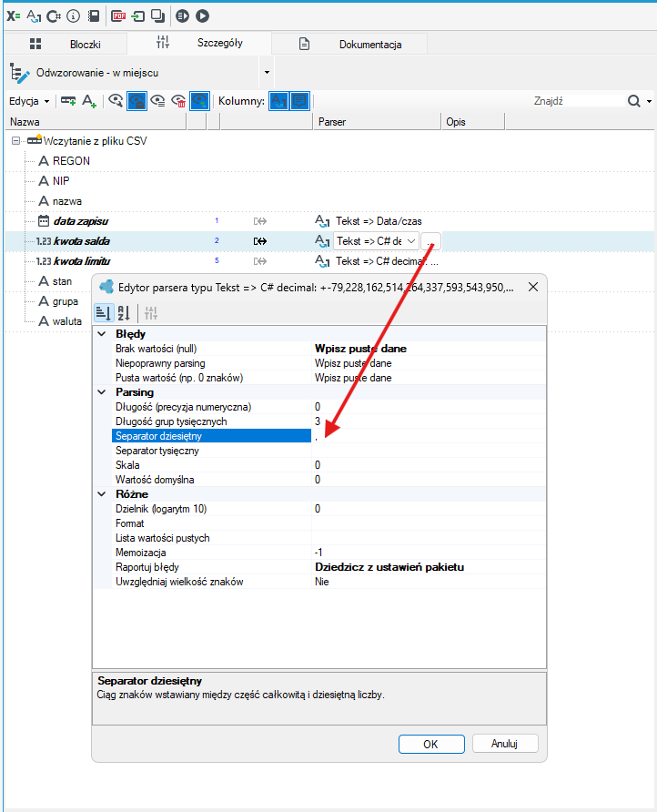Click the alphabetical sort icon in parser editor
This screenshot has height=812, width=657.
[124, 313]
